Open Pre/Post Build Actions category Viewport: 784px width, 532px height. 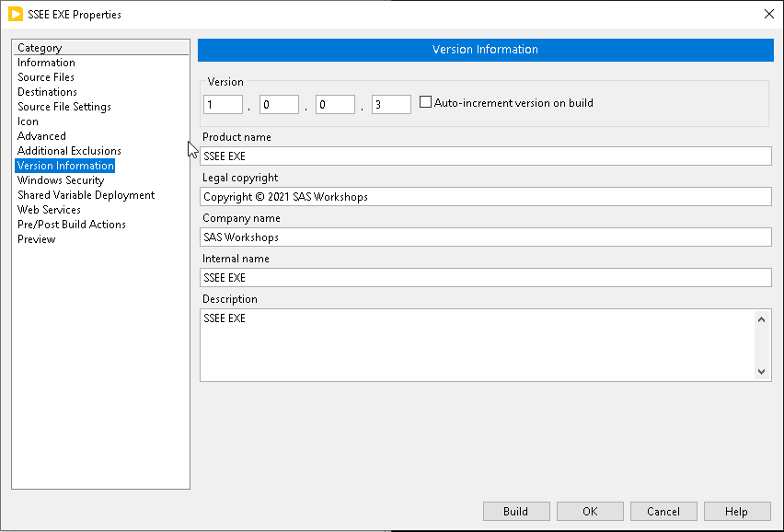pyautogui.click(x=72, y=225)
